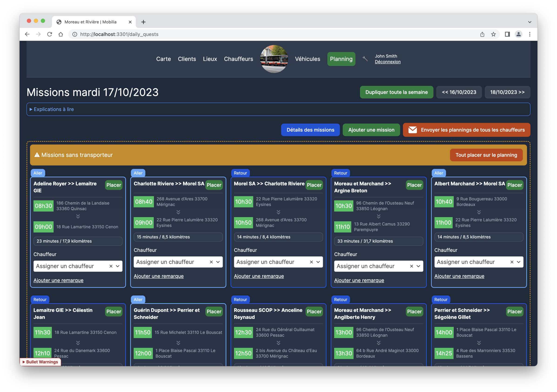This screenshot has width=557, height=392.
Task: Open chauffeur dropdown for Adeline Royer mission
Action: pos(118,266)
